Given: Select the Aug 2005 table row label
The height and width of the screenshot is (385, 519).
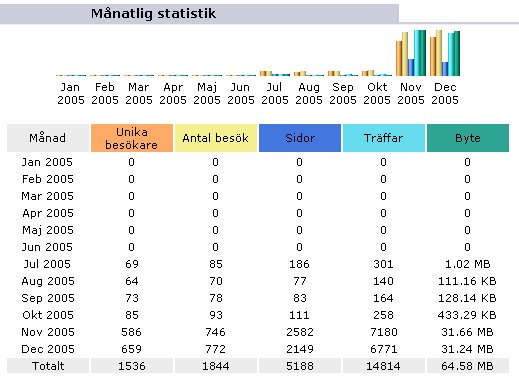Looking at the screenshot, I should click(48, 281).
